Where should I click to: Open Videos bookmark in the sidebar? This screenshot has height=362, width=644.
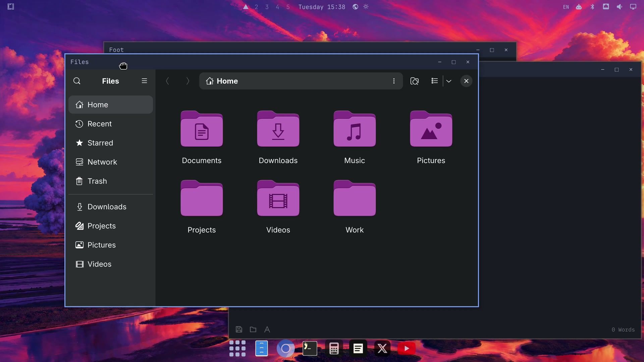111,264
